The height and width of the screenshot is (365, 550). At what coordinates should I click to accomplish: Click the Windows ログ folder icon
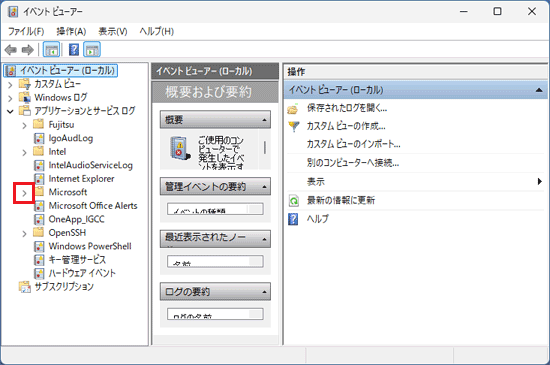click(x=25, y=97)
